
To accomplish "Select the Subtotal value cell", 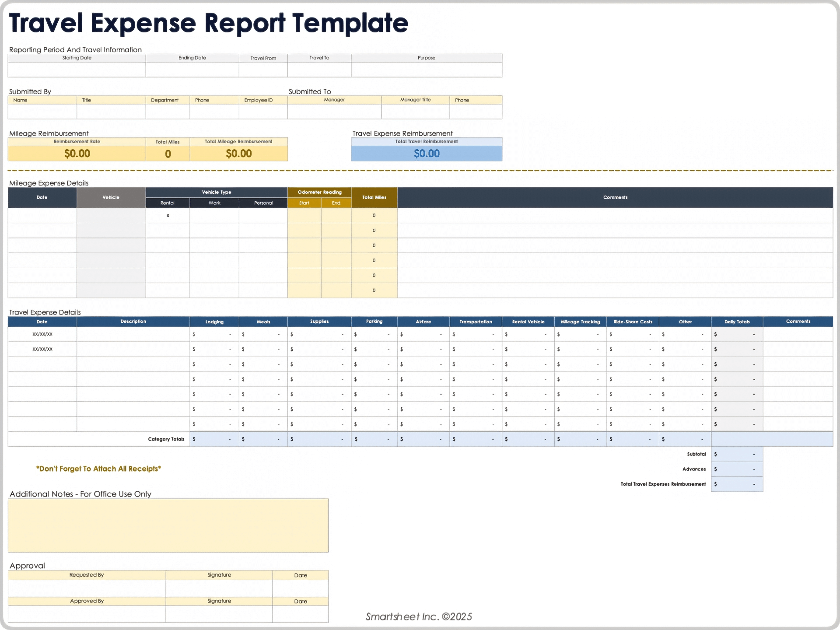I will (737, 454).
